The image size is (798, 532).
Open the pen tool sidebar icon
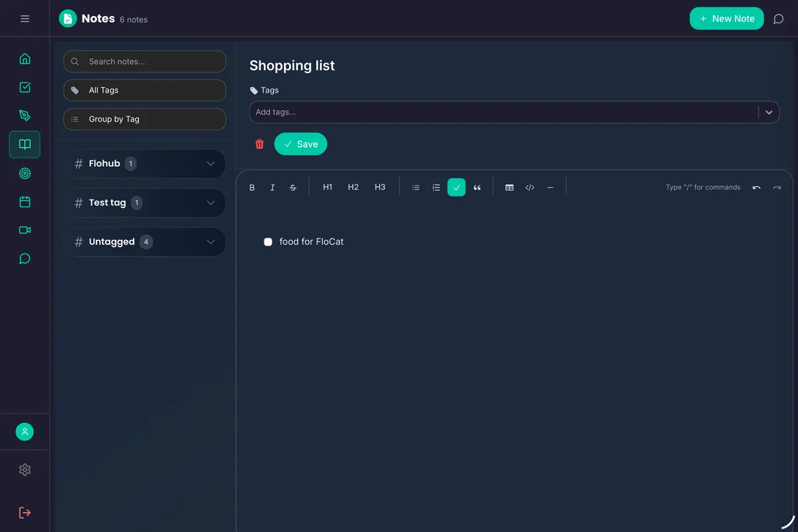click(25, 116)
